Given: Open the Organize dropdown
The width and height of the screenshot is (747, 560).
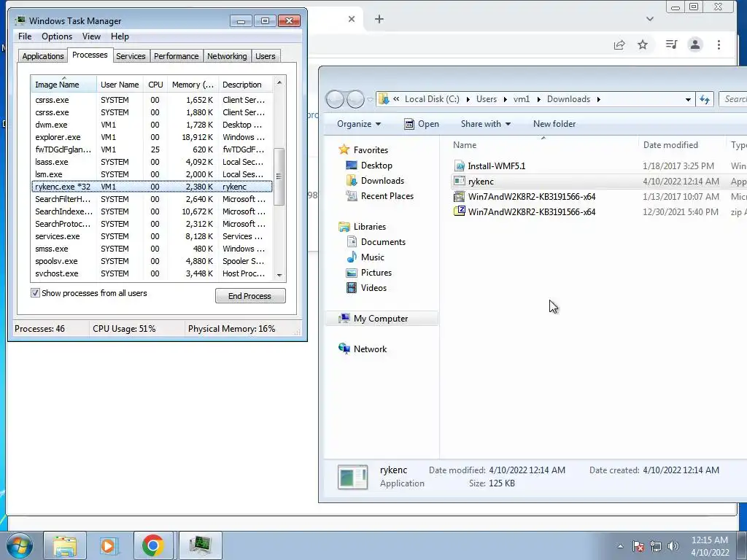Looking at the screenshot, I should click(359, 124).
